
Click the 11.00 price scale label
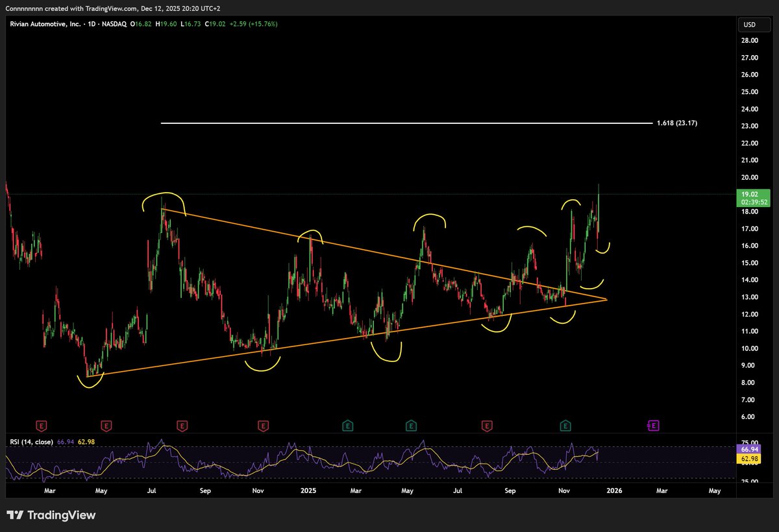(x=750, y=332)
